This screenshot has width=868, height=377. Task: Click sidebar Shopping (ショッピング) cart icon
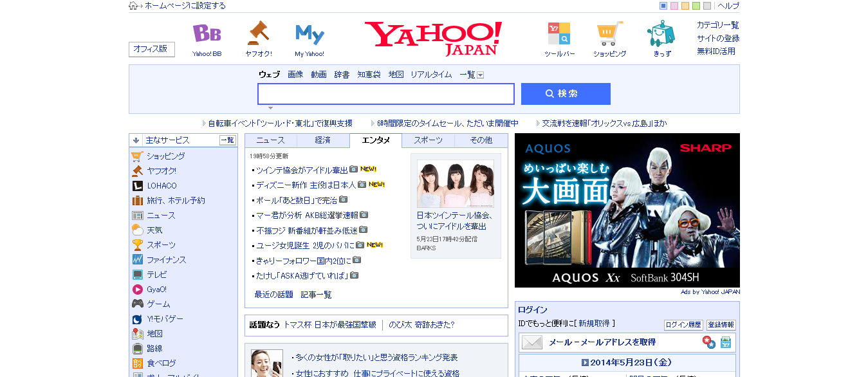pos(137,156)
